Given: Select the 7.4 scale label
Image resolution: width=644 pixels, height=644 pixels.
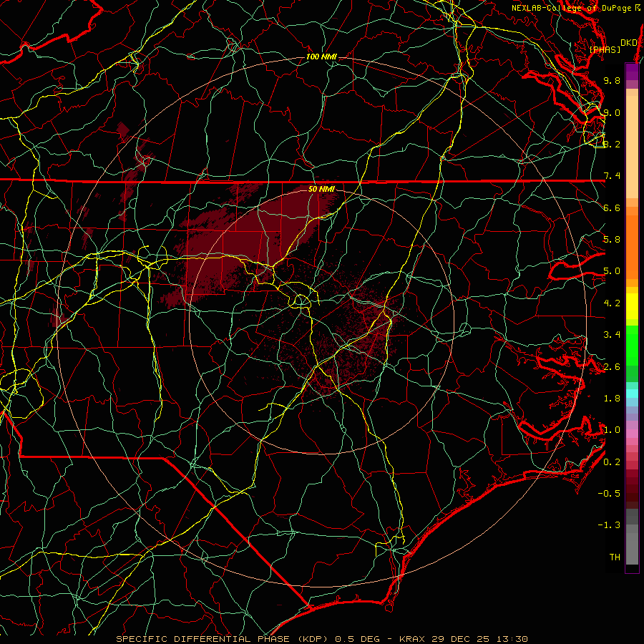Looking at the screenshot, I should 612,176.
